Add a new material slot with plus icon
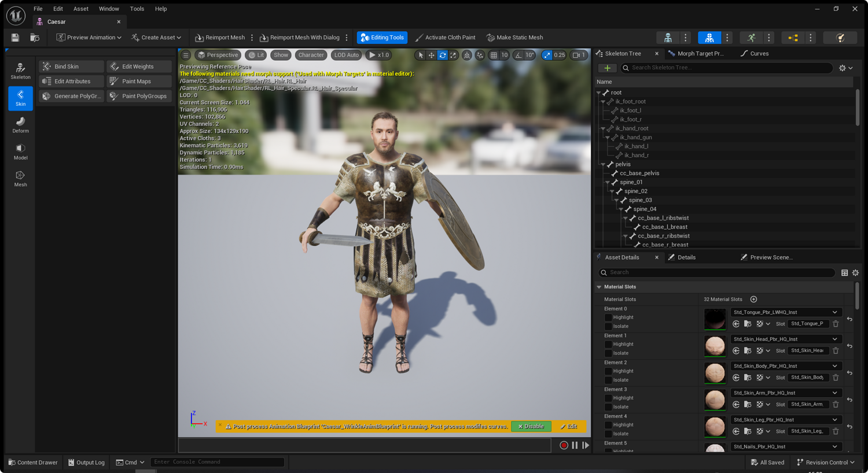Screen dimensions: 868x473 coord(753,299)
